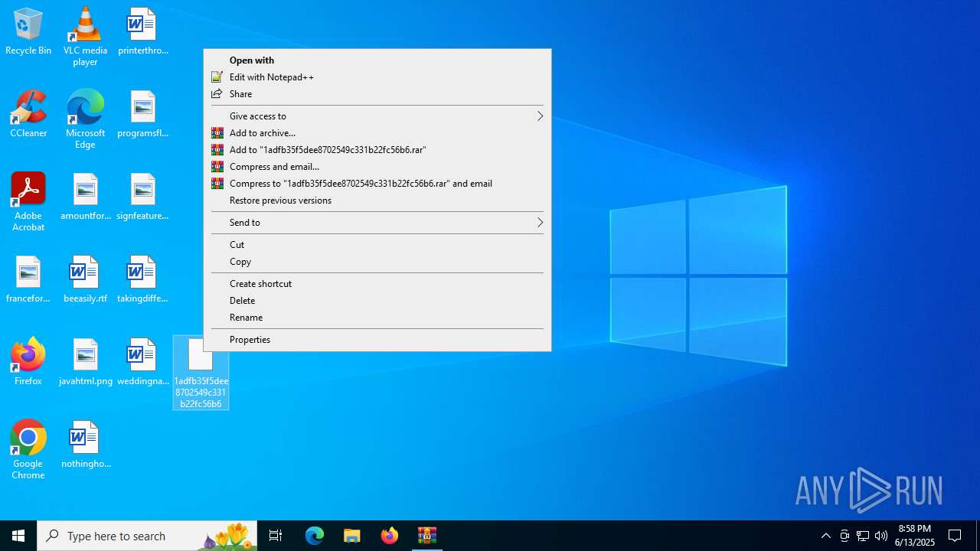Open the CCleaner desktop shortcut
The width and height of the screenshot is (980, 551).
28,115
